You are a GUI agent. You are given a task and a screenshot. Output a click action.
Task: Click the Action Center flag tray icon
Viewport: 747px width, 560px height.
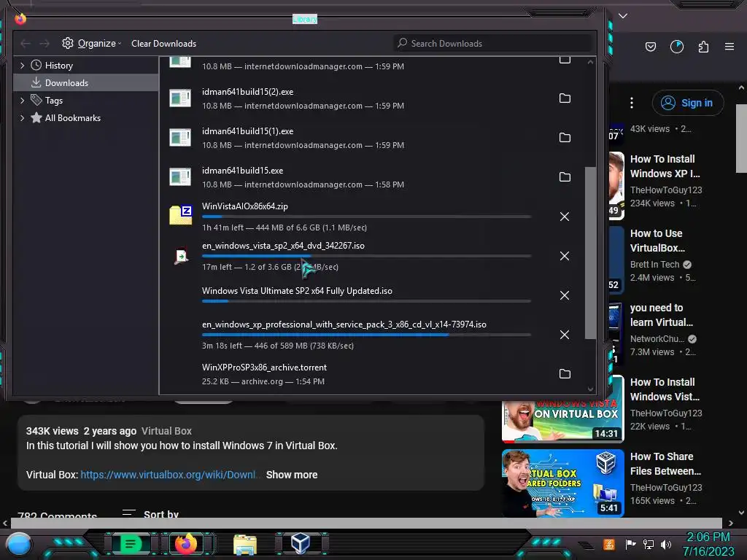coord(630,544)
